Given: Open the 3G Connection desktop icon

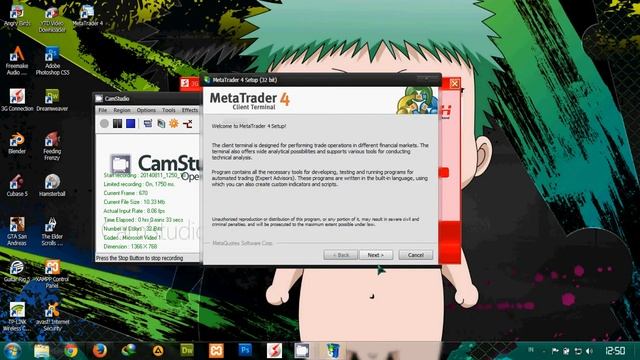Looking at the screenshot, I should (x=17, y=100).
